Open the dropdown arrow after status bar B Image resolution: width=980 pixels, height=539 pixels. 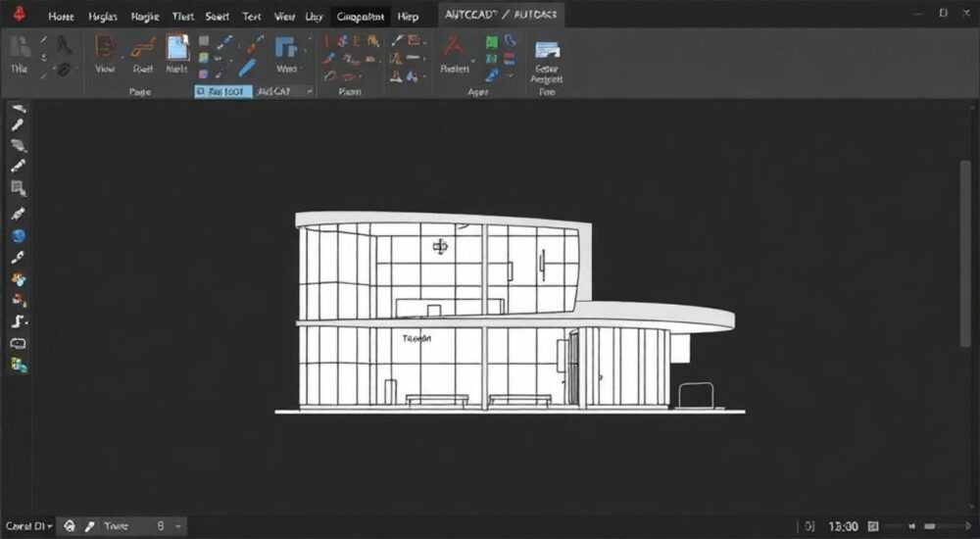pyautogui.click(x=177, y=526)
